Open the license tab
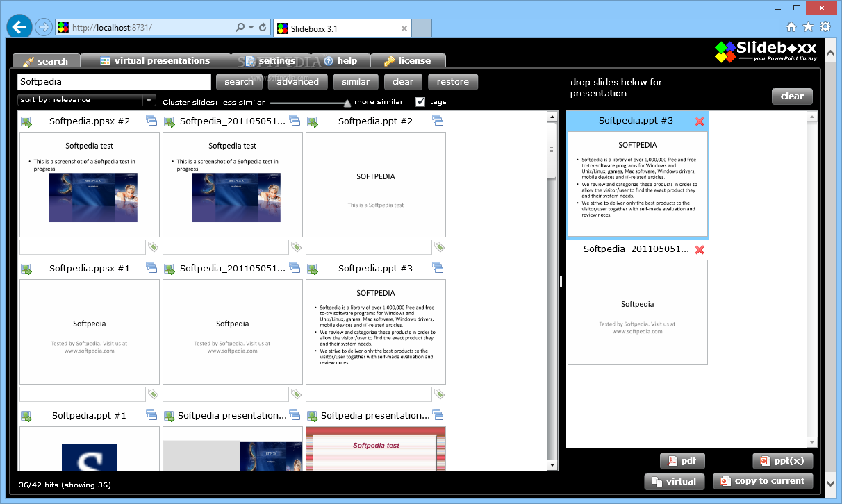The width and height of the screenshot is (842, 504). click(x=408, y=61)
